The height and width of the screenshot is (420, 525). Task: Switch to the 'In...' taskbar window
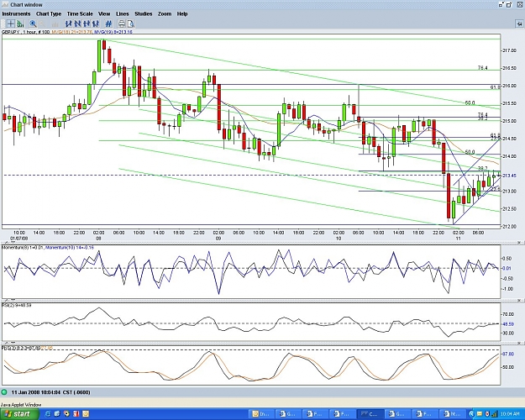[x=262, y=414]
